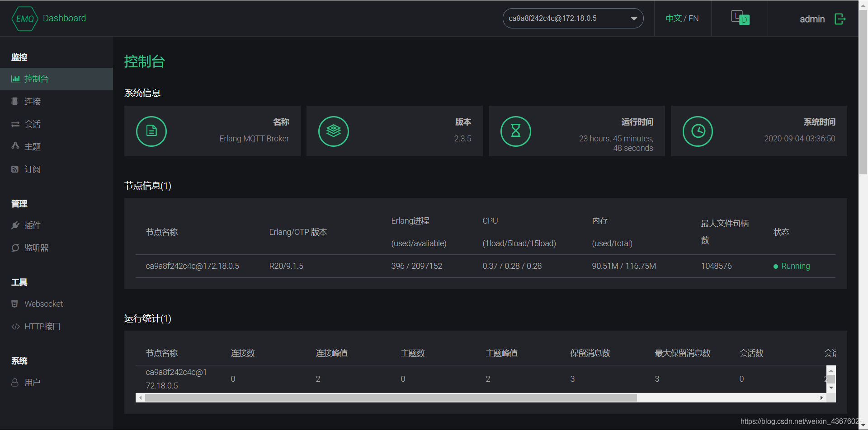
Task: Expand the node selector dropdown ca9a8f242c4c@172.18.0.5
Action: tap(634, 18)
